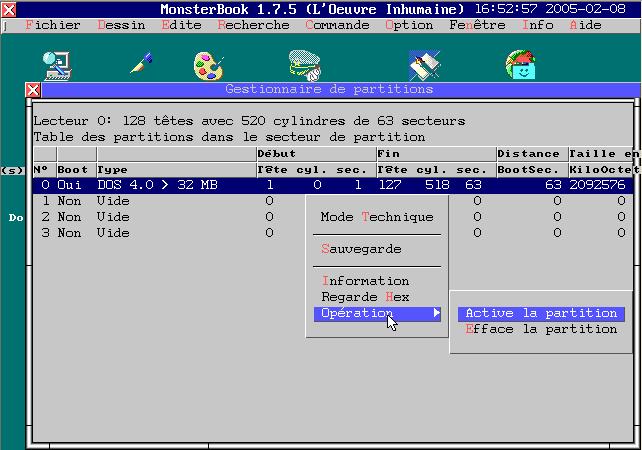Click the green cap icon
Screen dimensions: 642x450
tap(305, 65)
